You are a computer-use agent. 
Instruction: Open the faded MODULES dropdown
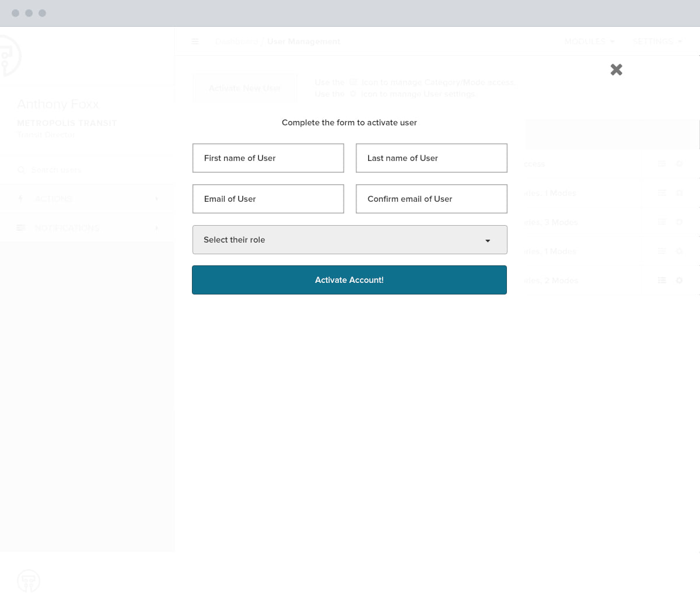(x=589, y=41)
